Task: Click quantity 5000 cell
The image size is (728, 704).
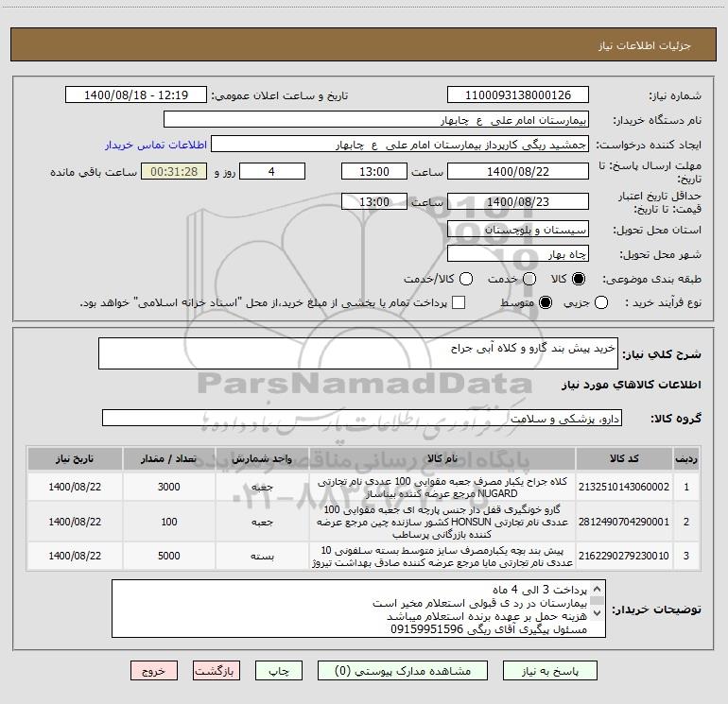Action: (x=168, y=556)
